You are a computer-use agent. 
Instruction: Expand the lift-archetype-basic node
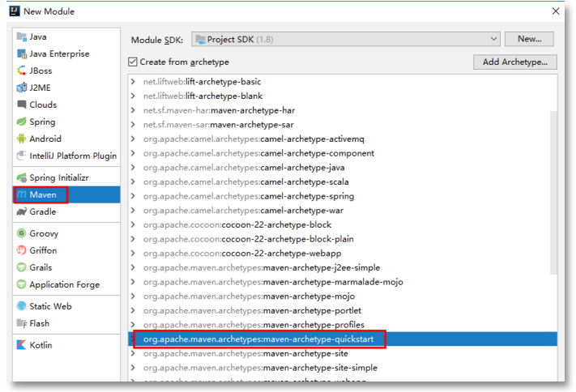click(x=133, y=82)
